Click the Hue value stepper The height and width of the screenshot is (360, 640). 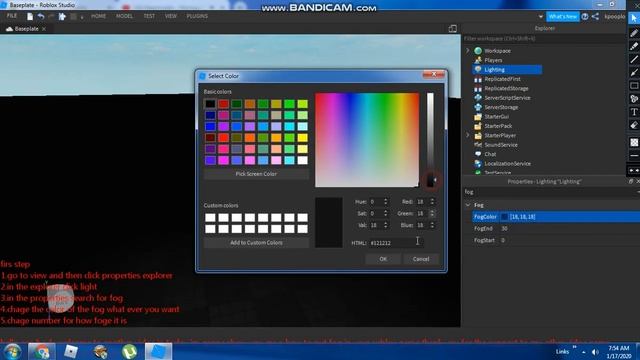coord(386,202)
